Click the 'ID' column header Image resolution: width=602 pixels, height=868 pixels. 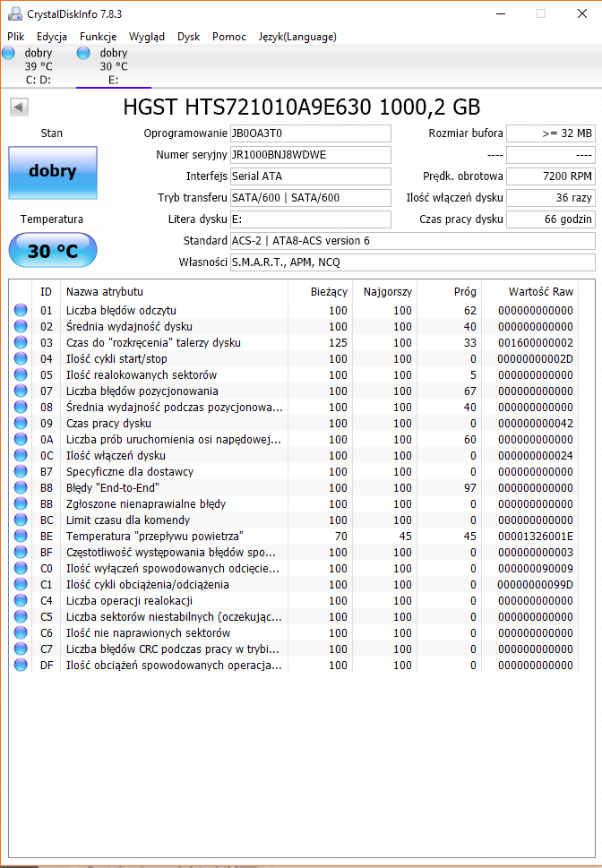coord(46,292)
